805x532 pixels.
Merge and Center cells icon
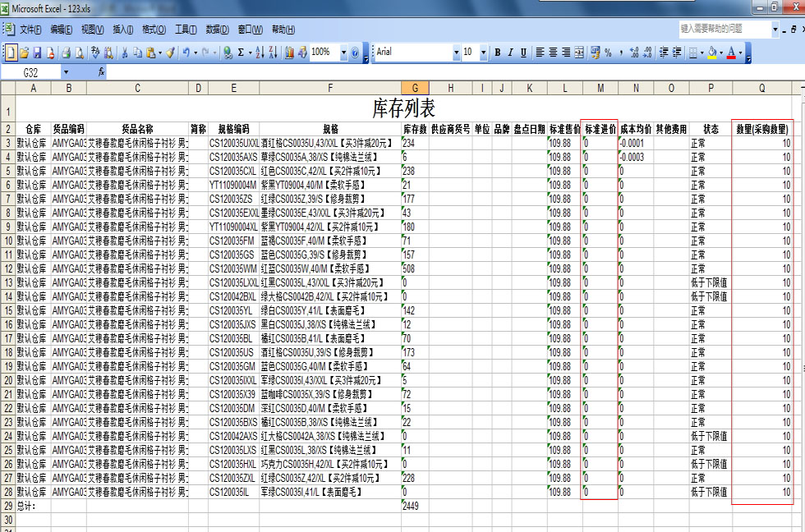click(x=579, y=53)
